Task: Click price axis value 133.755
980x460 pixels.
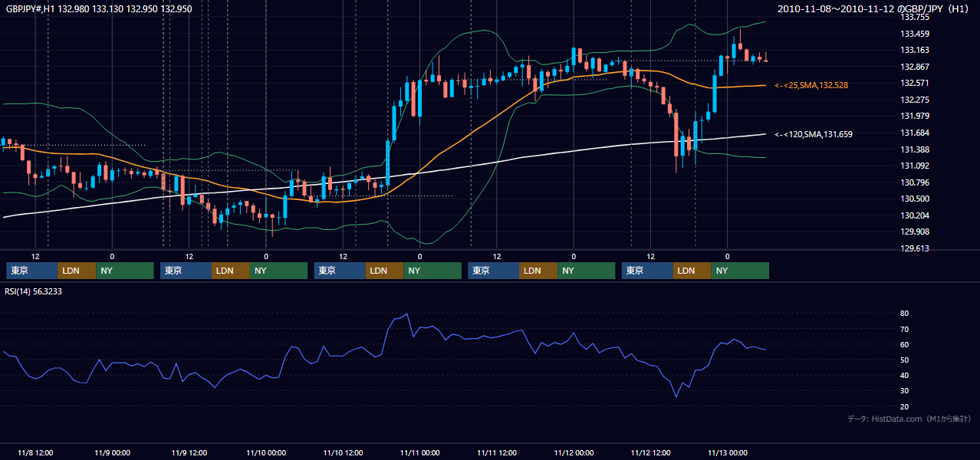Action: tap(916, 17)
